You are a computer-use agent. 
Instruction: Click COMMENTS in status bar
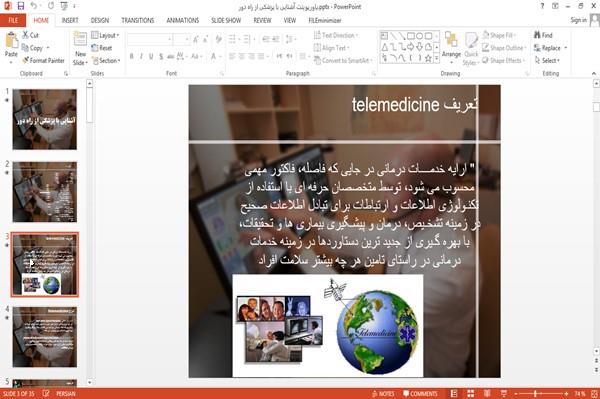pos(420,394)
